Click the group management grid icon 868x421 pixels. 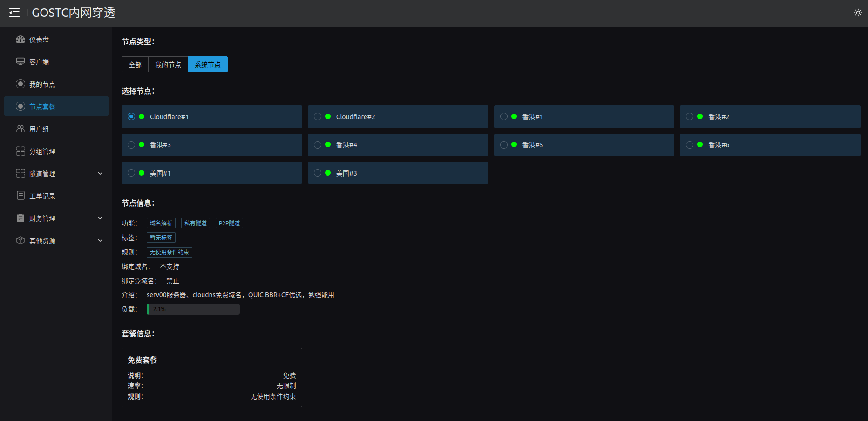coord(20,151)
